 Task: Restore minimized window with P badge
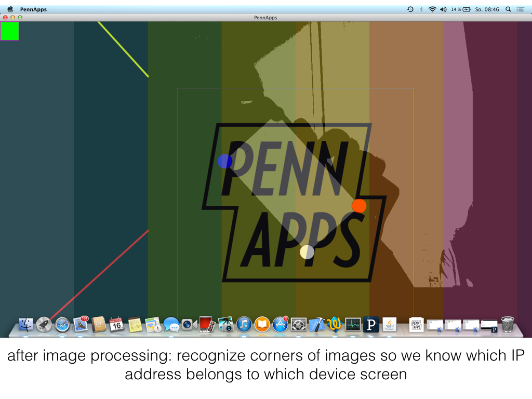pyautogui.click(x=489, y=326)
